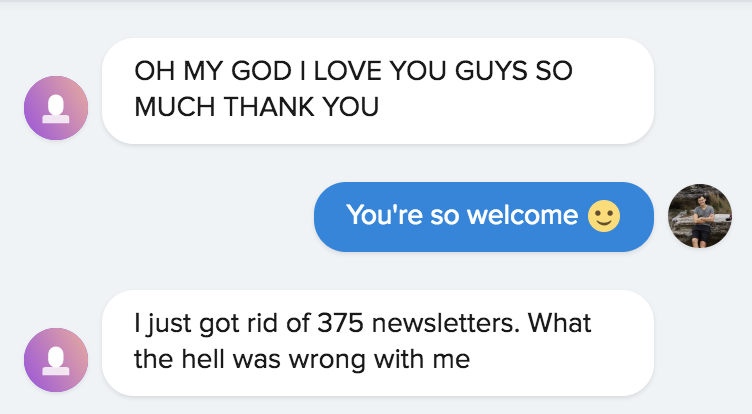Click the word 'GUYS' in the first message
This screenshot has width=752, height=414.
coord(491,71)
